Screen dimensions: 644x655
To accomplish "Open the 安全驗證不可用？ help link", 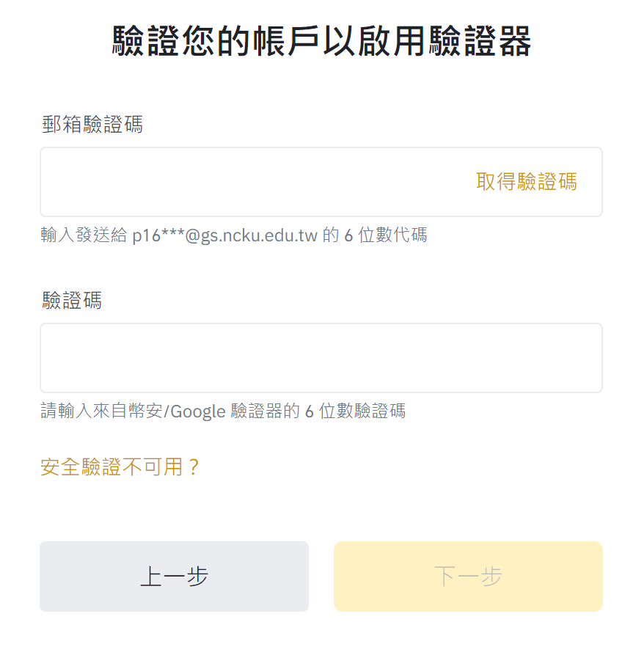I will [120, 466].
